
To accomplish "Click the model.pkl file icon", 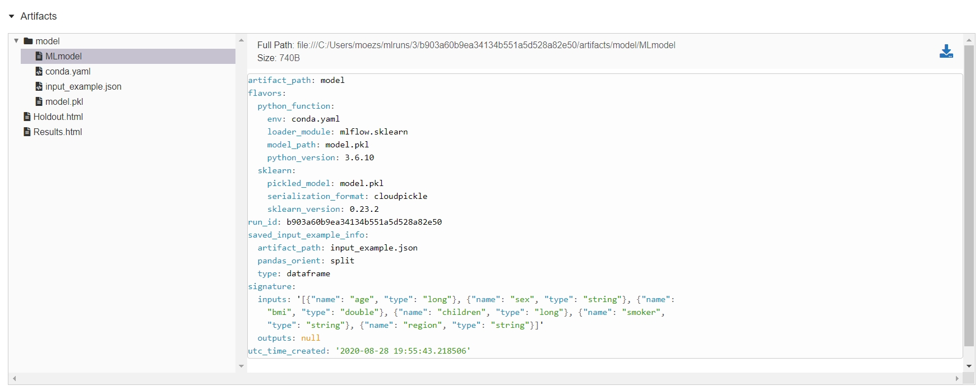I will click(39, 101).
